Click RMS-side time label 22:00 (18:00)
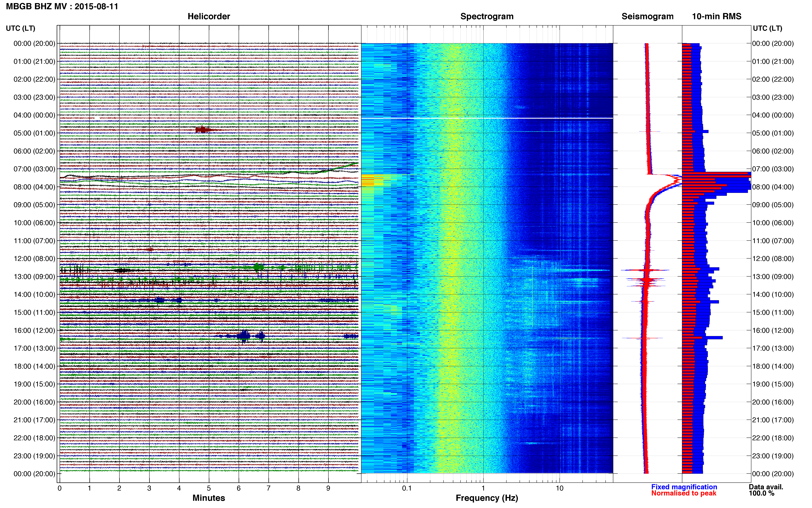This screenshot has width=812, height=508. coord(773,438)
